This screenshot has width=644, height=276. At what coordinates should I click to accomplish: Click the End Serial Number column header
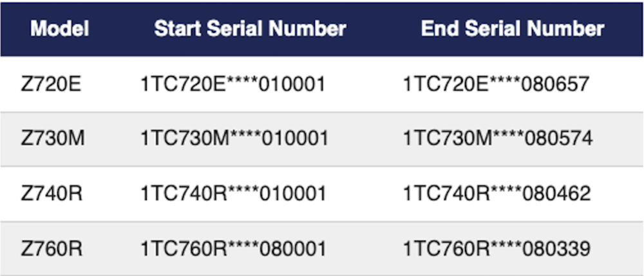click(513, 28)
